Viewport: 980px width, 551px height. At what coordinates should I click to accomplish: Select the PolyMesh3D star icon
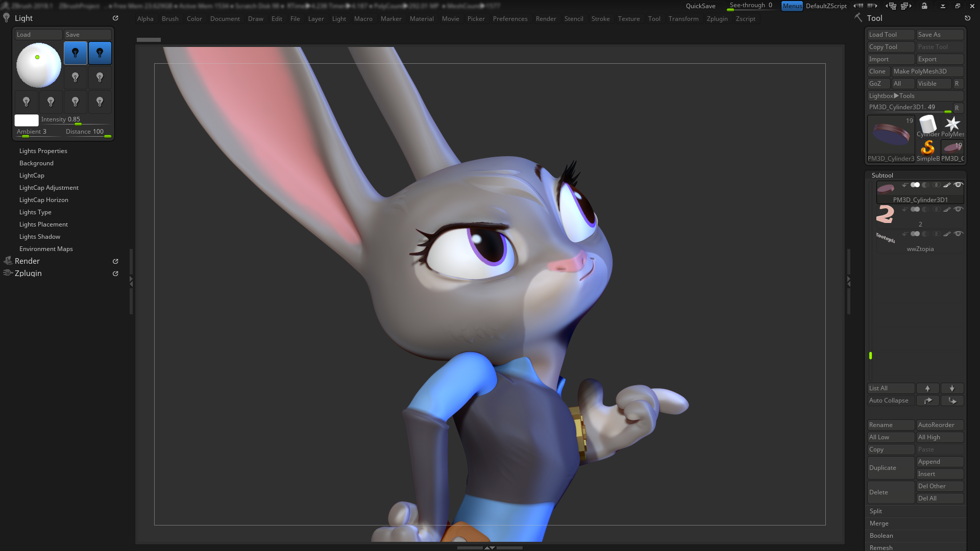(x=952, y=123)
